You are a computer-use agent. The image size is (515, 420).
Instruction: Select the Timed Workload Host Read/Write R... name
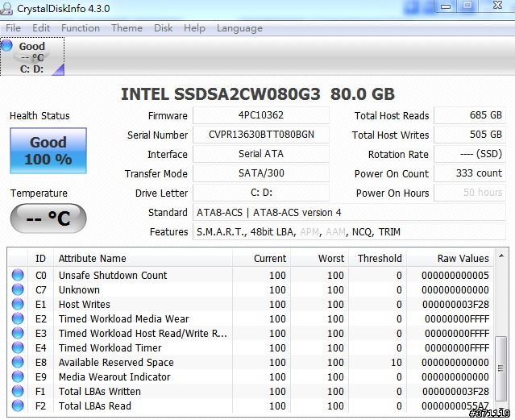point(143,333)
